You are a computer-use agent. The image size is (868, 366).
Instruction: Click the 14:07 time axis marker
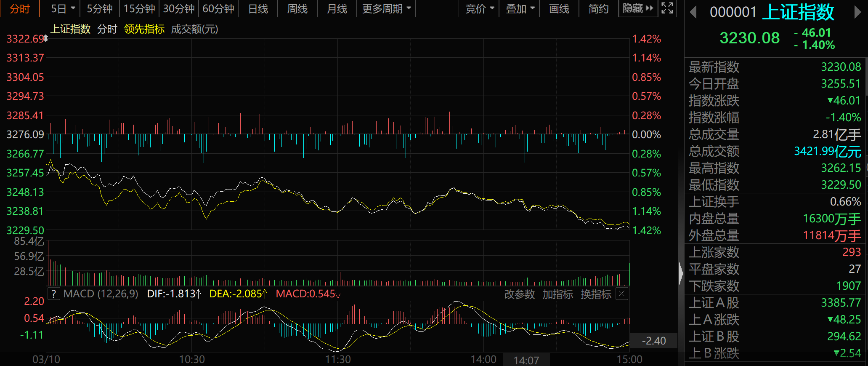526,360
